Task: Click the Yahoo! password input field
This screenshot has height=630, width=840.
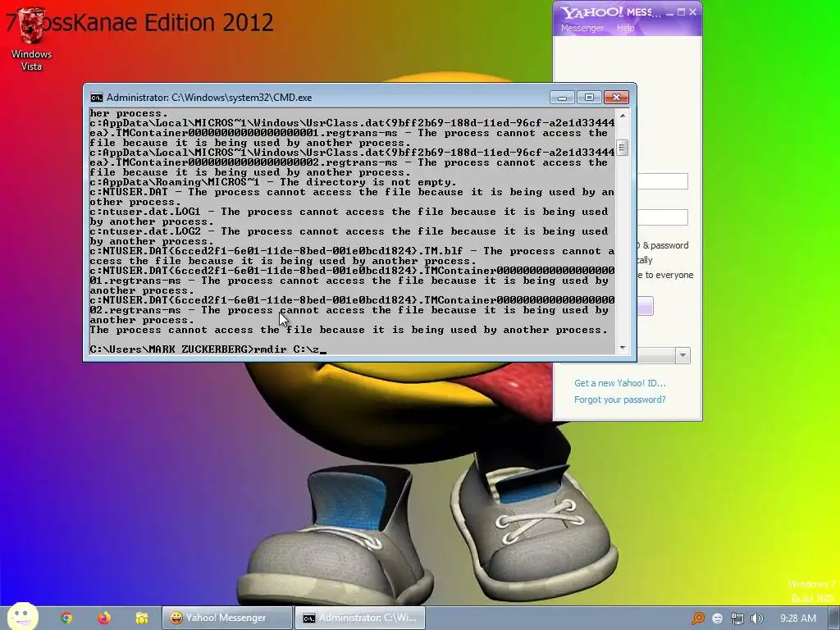Action: (x=662, y=217)
